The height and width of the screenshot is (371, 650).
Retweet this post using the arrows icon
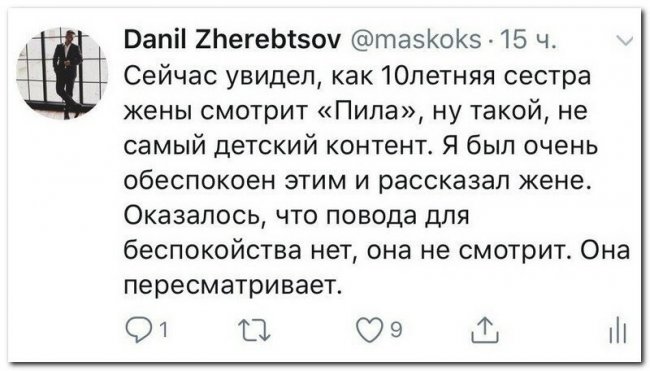(x=255, y=330)
